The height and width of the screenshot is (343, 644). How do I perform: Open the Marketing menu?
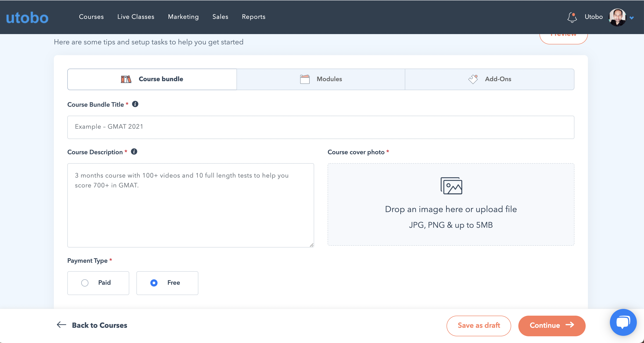coord(183,17)
